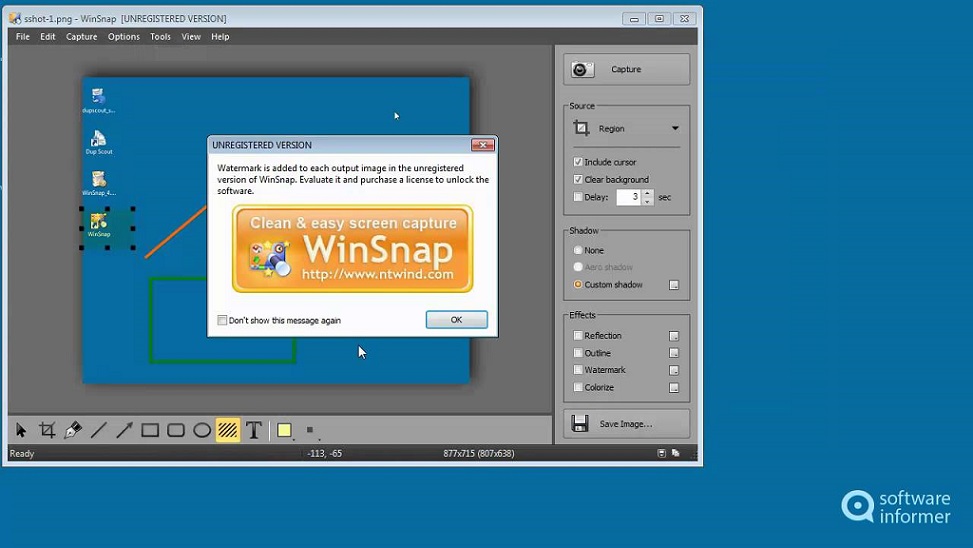
Task: Enable the Delay checkbox
Action: (x=578, y=197)
